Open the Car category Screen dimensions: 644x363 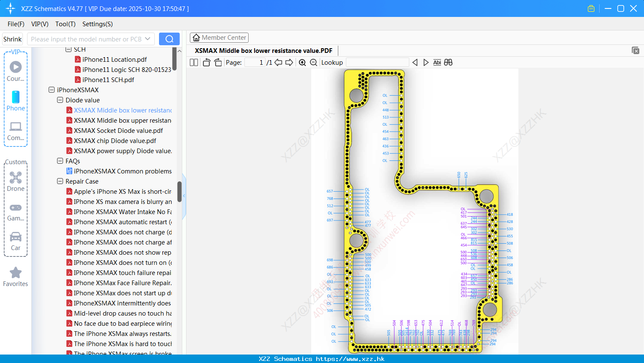coord(16,241)
